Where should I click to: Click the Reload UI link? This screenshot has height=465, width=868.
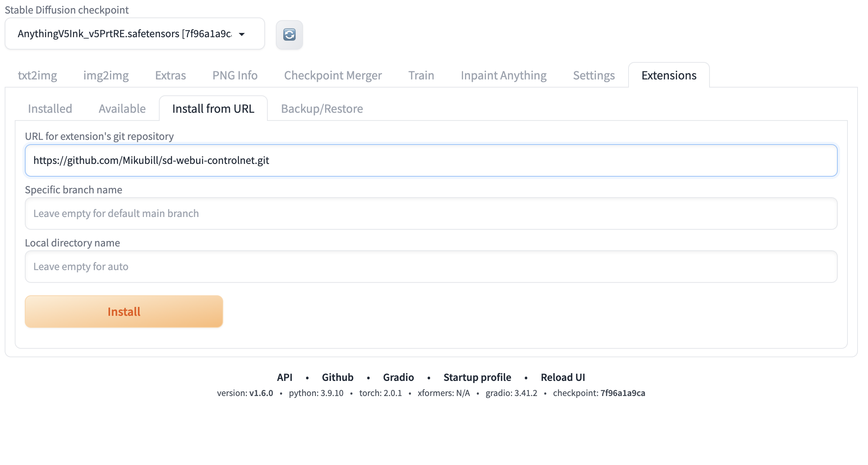tap(563, 377)
